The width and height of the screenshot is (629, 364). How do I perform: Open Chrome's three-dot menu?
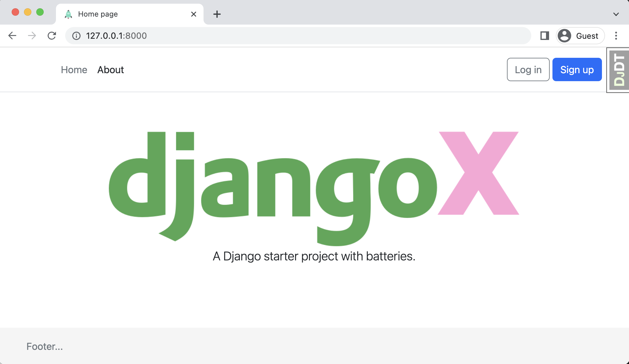[x=616, y=36]
